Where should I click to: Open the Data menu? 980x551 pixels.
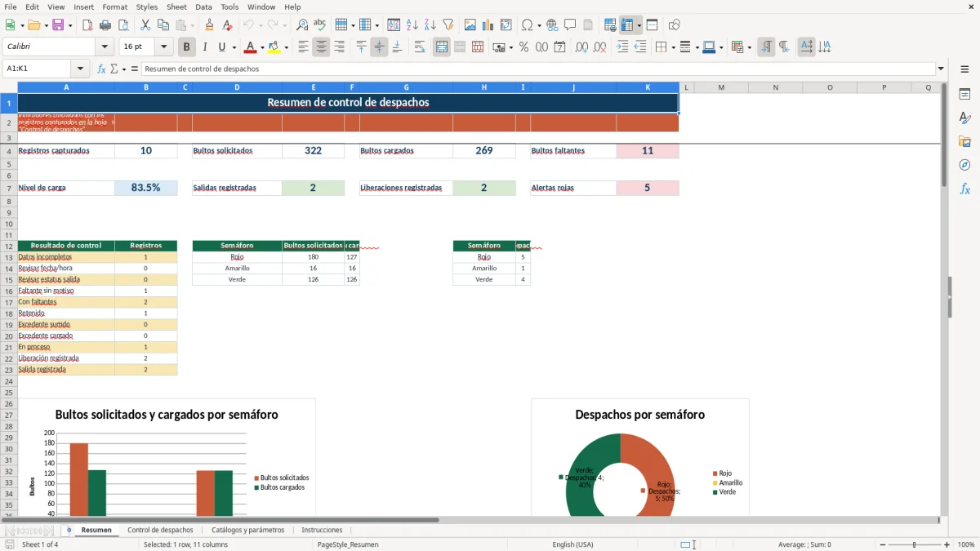click(x=203, y=7)
